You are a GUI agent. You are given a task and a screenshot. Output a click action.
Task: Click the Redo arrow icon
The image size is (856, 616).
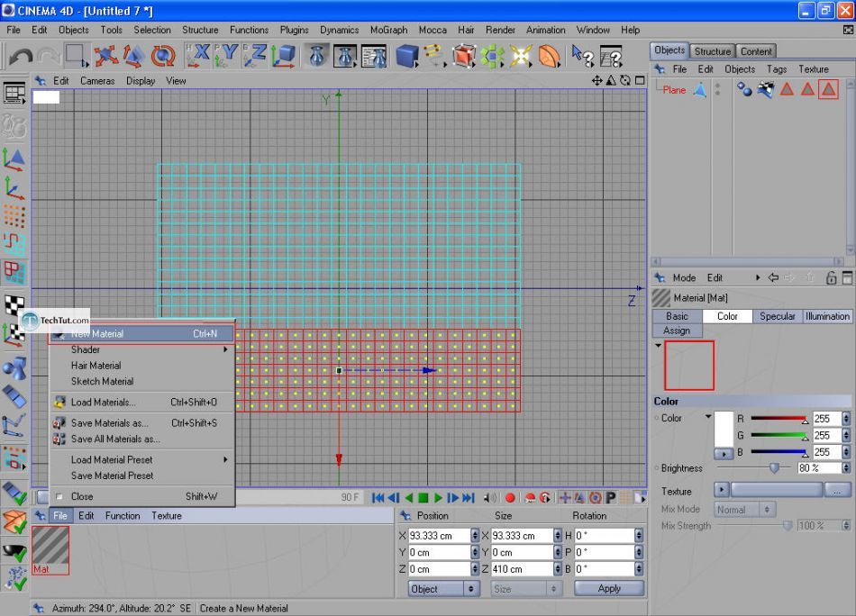(x=50, y=56)
